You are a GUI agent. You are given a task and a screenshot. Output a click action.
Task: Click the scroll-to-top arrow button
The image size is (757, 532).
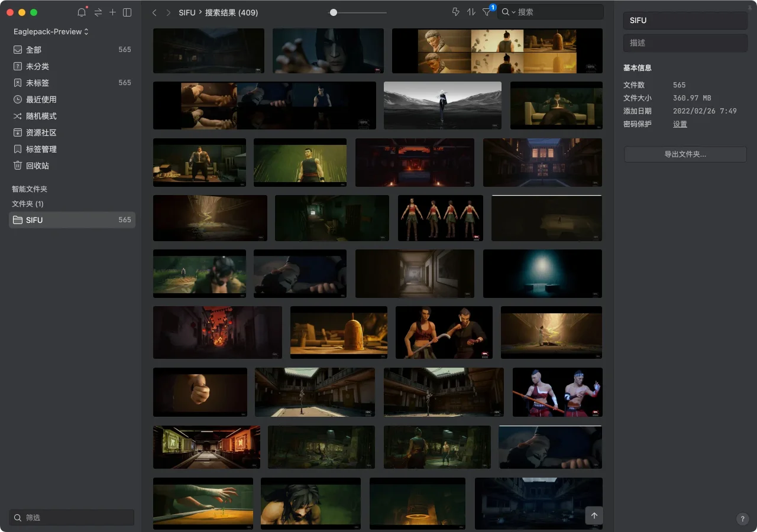(594, 515)
